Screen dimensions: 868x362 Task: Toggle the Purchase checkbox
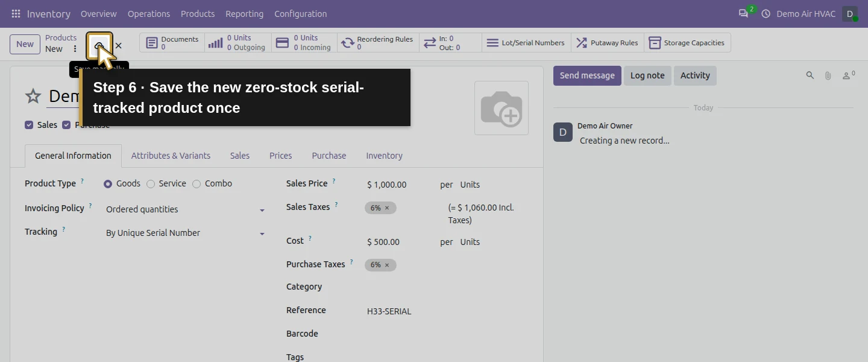67,125
